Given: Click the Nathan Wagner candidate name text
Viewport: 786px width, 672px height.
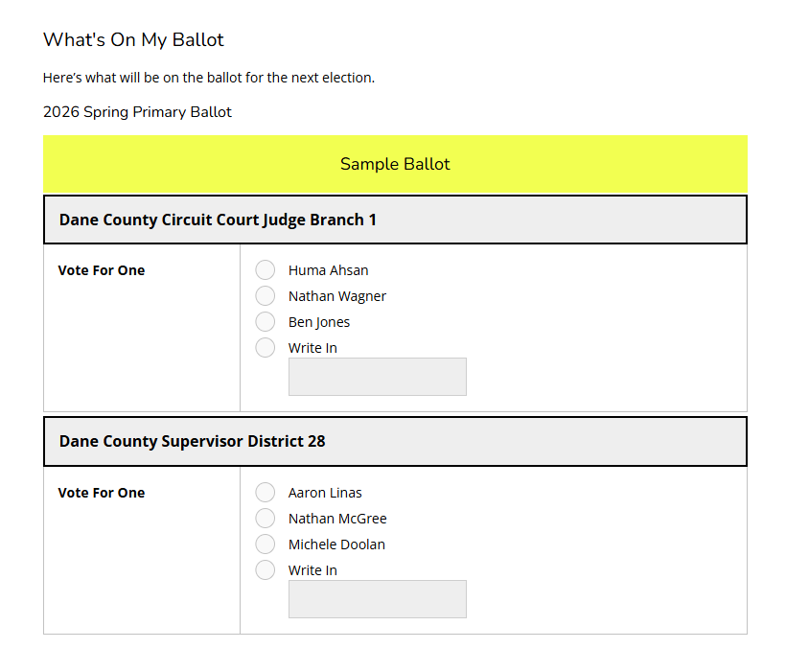Looking at the screenshot, I should click(x=337, y=296).
